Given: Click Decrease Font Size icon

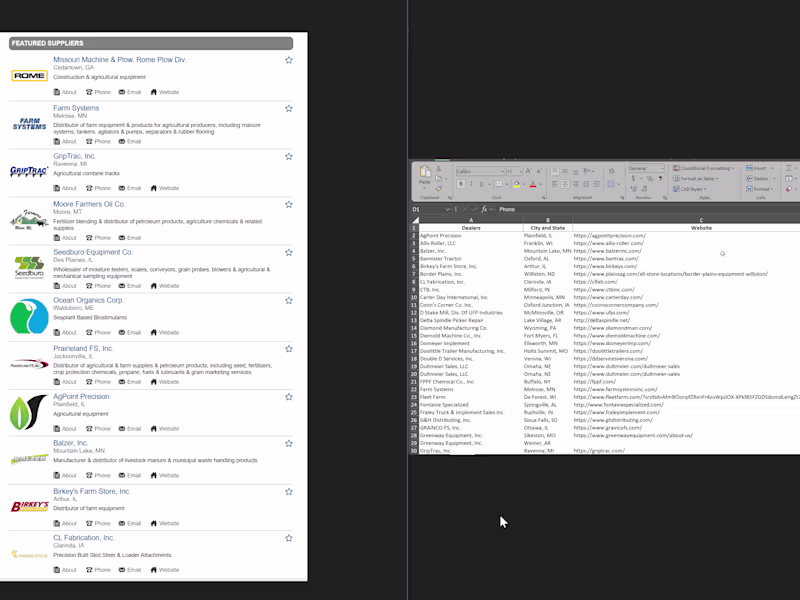Looking at the screenshot, I should pos(539,171).
